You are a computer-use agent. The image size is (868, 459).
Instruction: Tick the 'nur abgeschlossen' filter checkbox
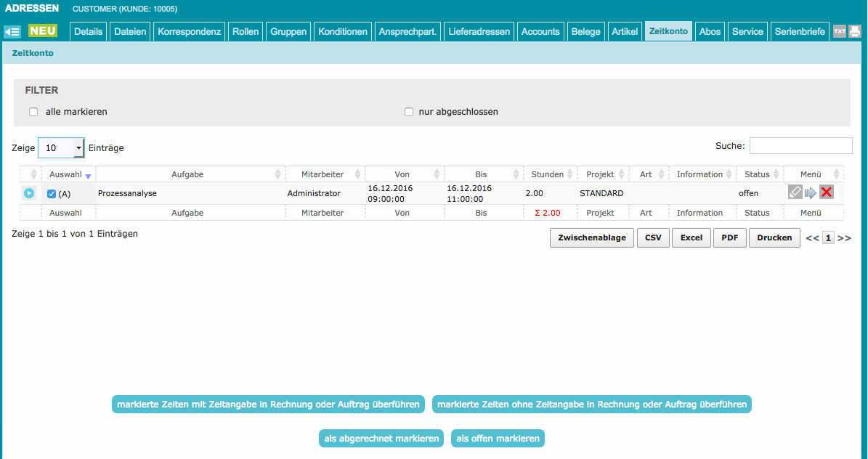409,112
